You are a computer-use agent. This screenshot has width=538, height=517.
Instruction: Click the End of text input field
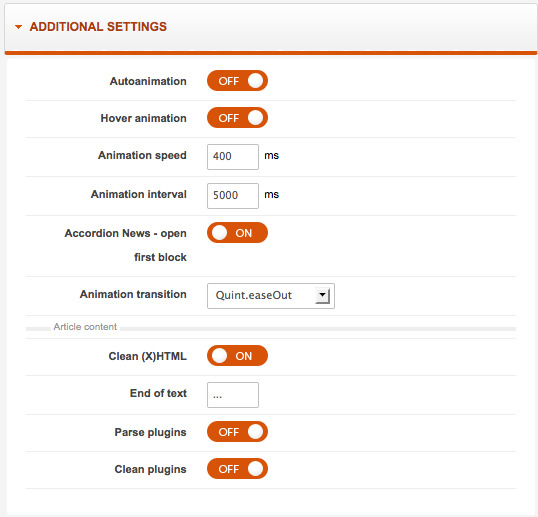tap(233, 395)
